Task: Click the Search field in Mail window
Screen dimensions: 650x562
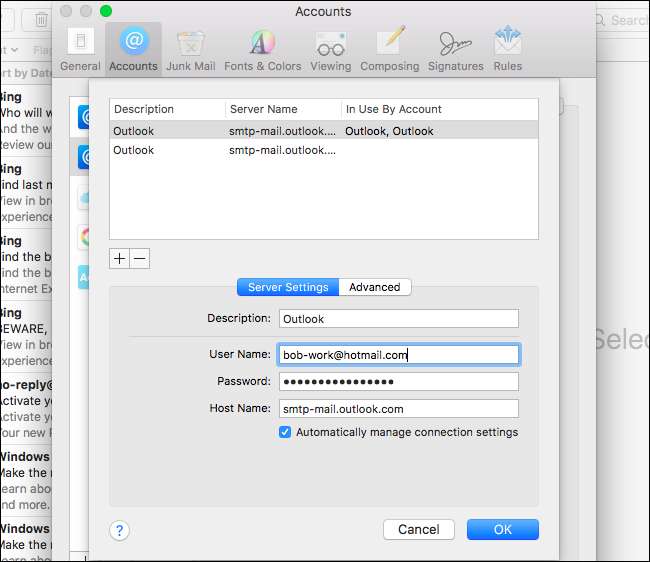Action: [622, 20]
